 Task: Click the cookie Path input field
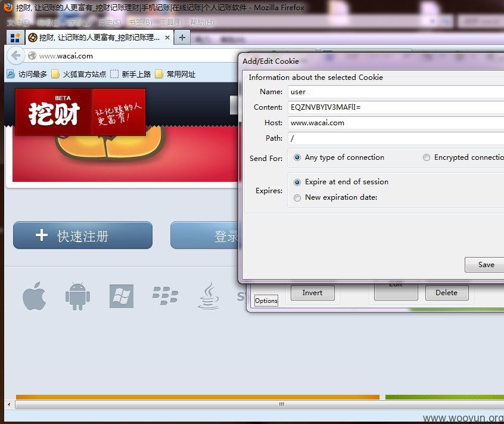396,138
